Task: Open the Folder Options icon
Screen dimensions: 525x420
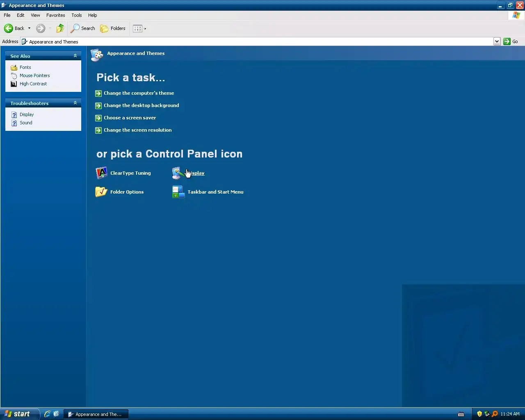Action: pos(101,192)
